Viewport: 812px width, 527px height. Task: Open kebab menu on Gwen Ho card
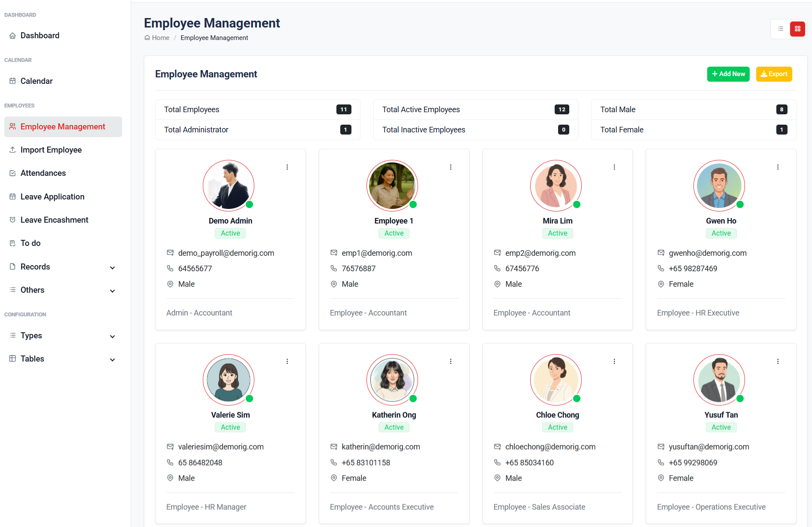(x=778, y=167)
